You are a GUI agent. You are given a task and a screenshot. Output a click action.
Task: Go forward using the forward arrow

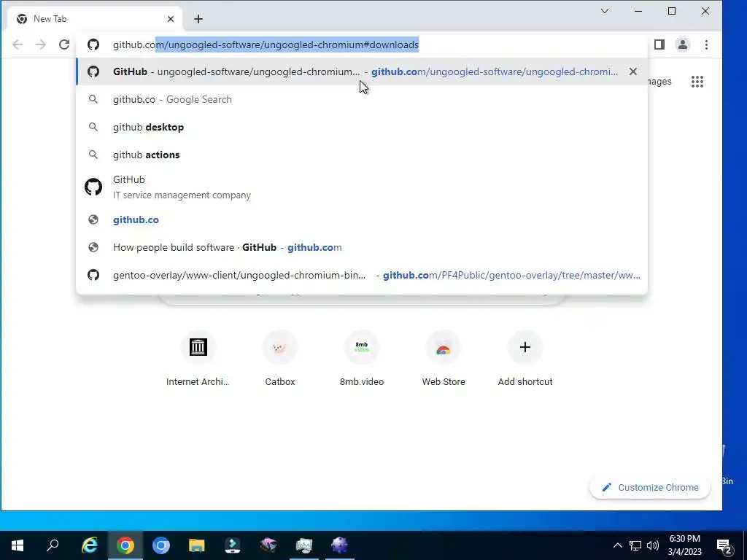click(41, 44)
